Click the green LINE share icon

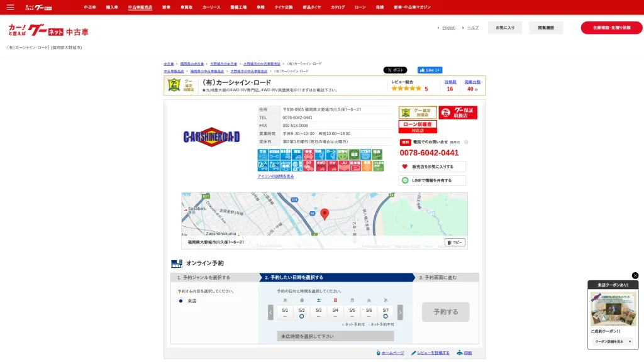coord(405,180)
